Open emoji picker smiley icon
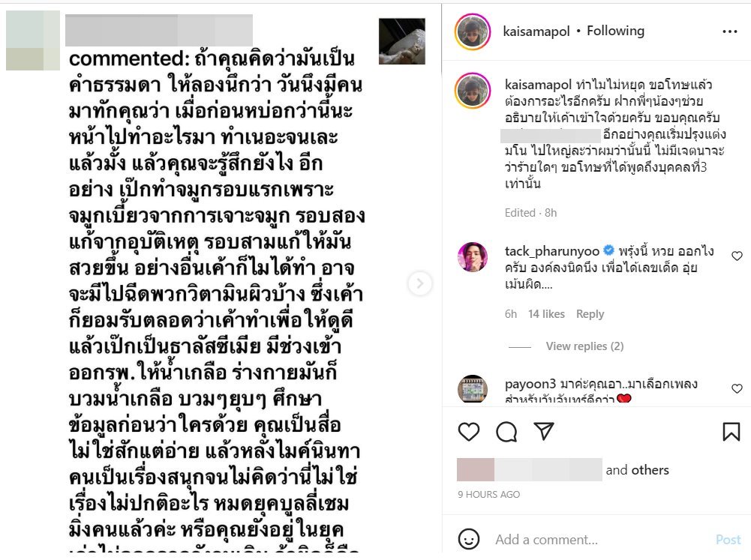The width and height of the screenshot is (751, 560). (x=468, y=540)
